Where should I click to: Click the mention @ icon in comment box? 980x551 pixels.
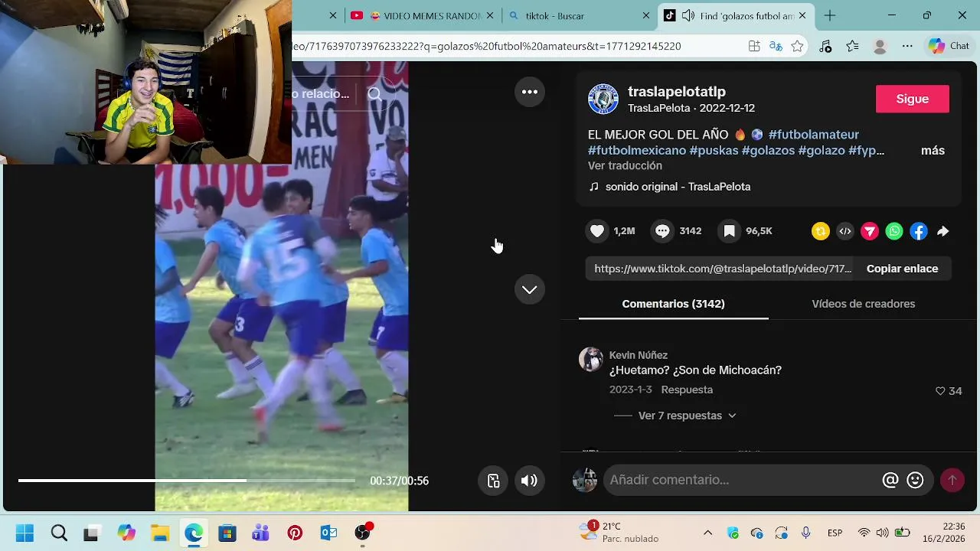890,480
